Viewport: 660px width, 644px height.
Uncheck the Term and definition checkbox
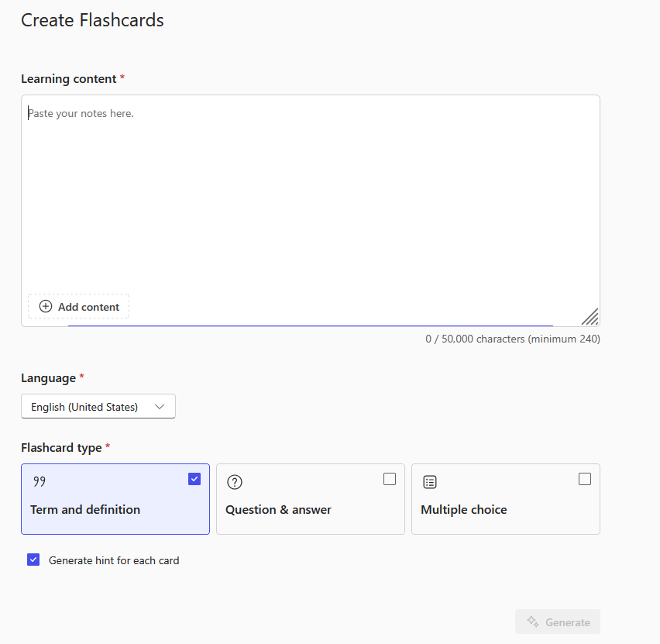point(194,479)
